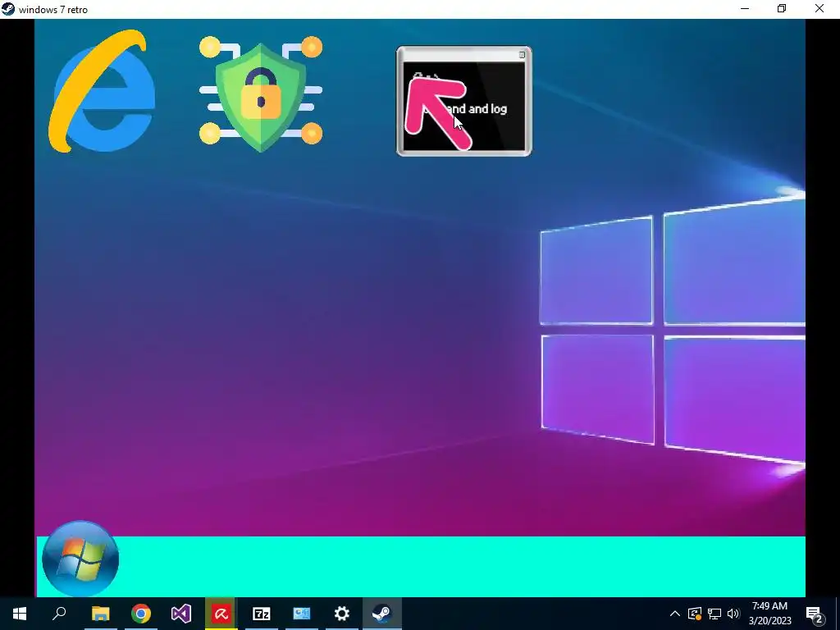
Task: Click the Steam logo in title bar
Action: tap(8, 9)
